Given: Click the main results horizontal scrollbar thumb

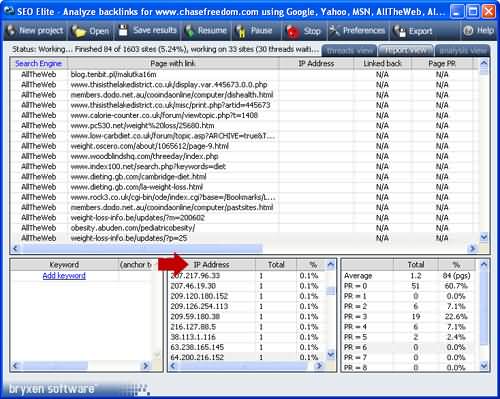Looking at the screenshot, I should [141, 249].
